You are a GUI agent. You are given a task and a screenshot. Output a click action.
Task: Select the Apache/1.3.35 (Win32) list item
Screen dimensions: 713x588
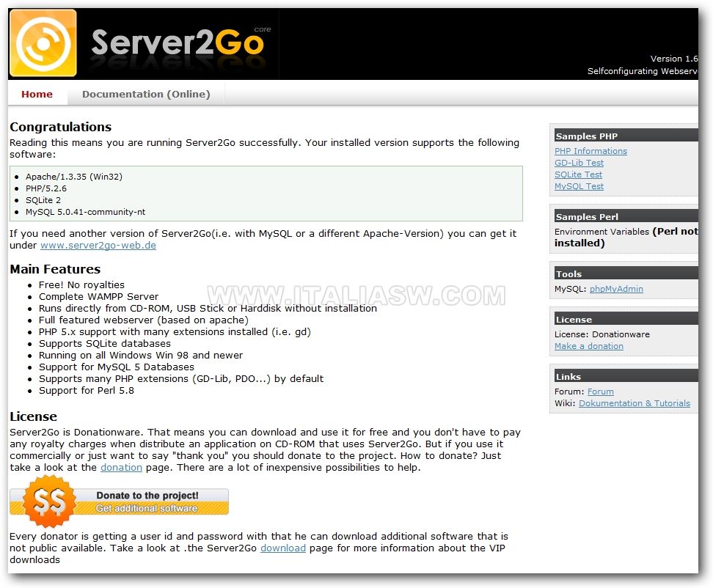click(73, 177)
